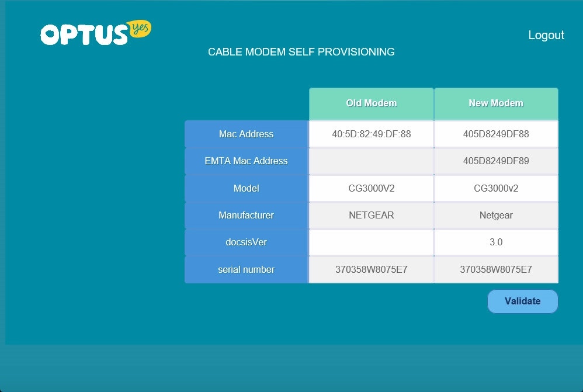Click the Mac Address row label
The width and height of the screenshot is (583, 392).
point(246,134)
